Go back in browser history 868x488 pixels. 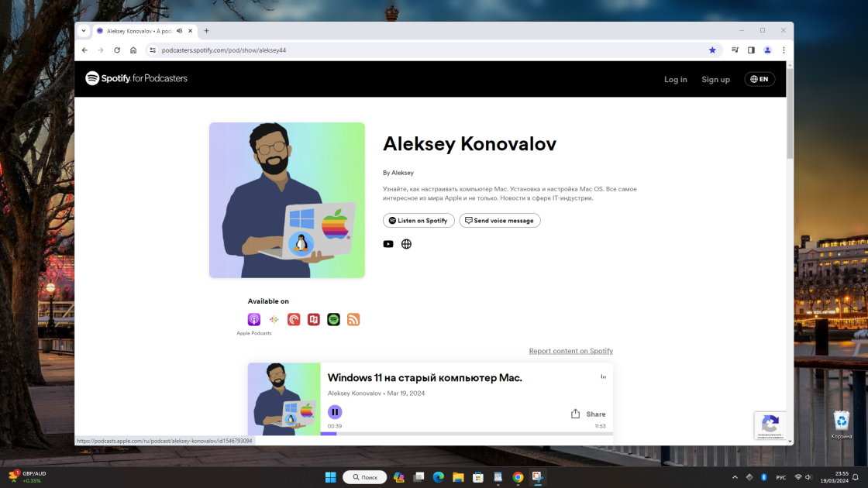tap(84, 50)
